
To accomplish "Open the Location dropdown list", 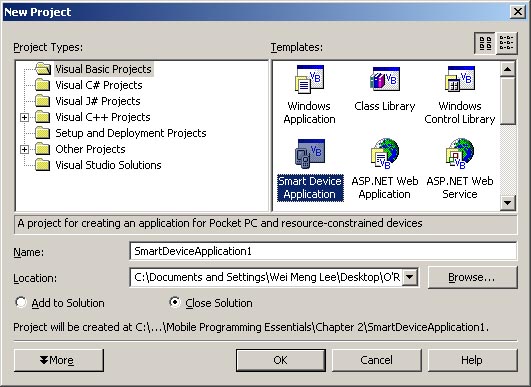I will click(x=409, y=277).
